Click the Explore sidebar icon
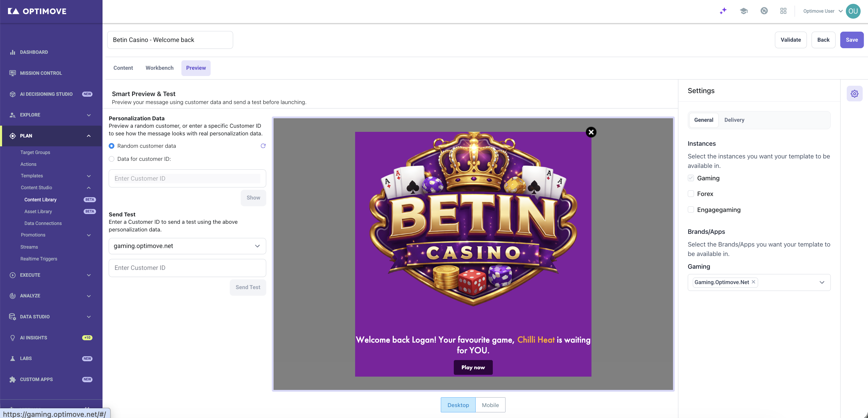Viewport: 868px width, 418px height. [x=12, y=115]
